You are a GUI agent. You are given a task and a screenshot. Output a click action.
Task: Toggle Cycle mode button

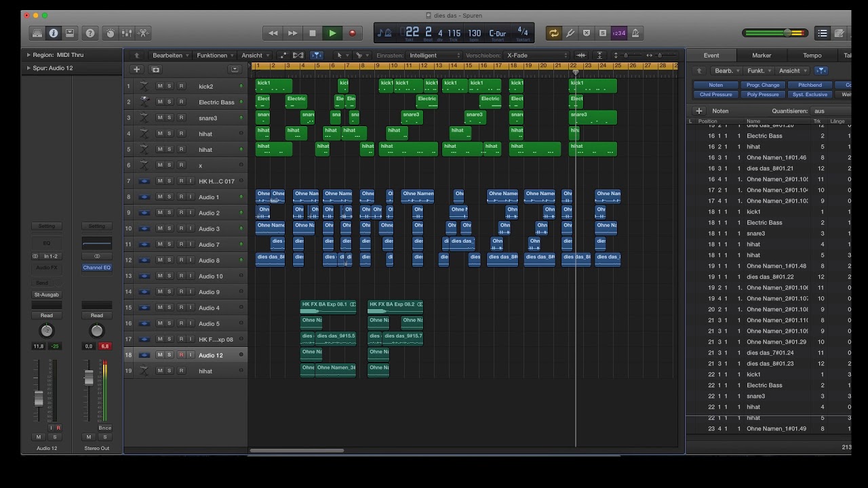pyautogui.click(x=554, y=33)
